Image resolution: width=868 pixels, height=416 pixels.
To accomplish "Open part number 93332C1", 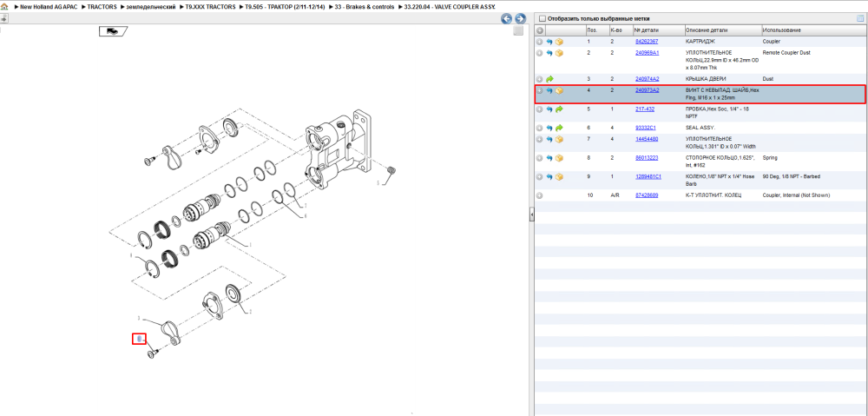I will [646, 128].
